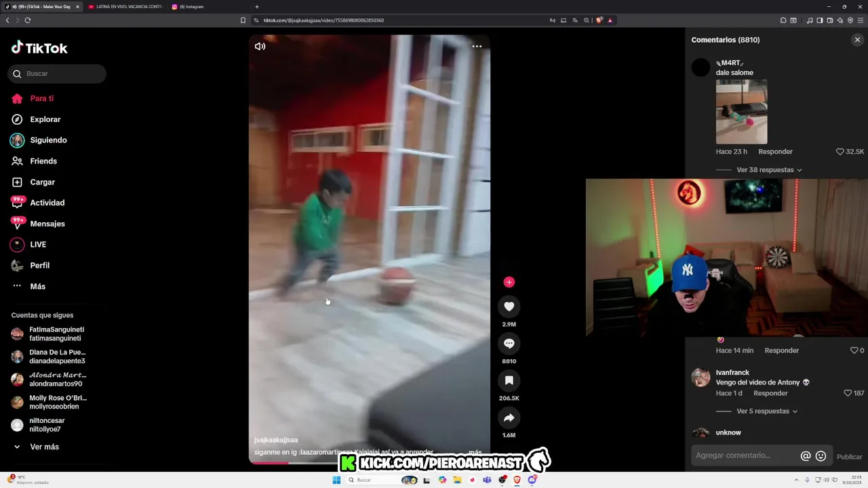The image size is (868, 488).
Task: Reply to comment posted 14 min ago
Action: tap(782, 350)
